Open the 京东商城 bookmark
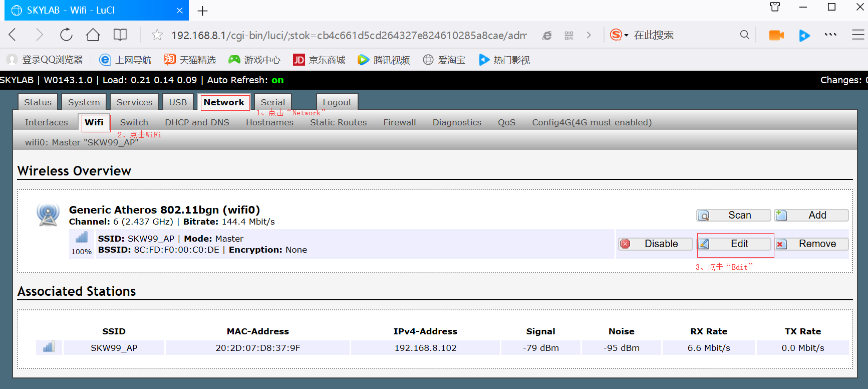The width and height of the screenshot is (868, 389). tap(320, 60)
